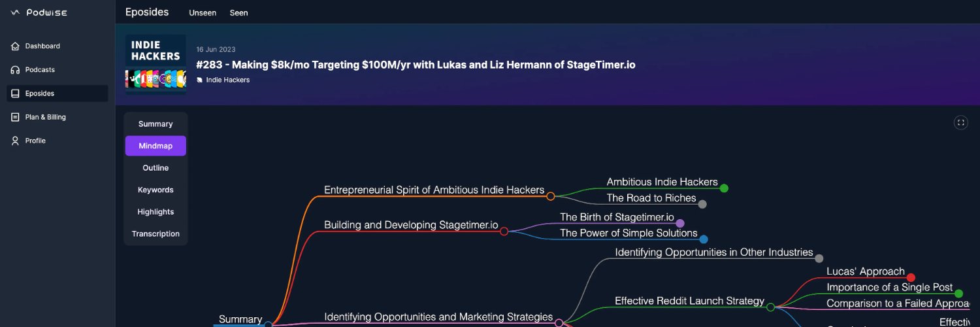
Task: Collapse Effective Reddit Launch Strategy node
Action: (x=770, y=307)
